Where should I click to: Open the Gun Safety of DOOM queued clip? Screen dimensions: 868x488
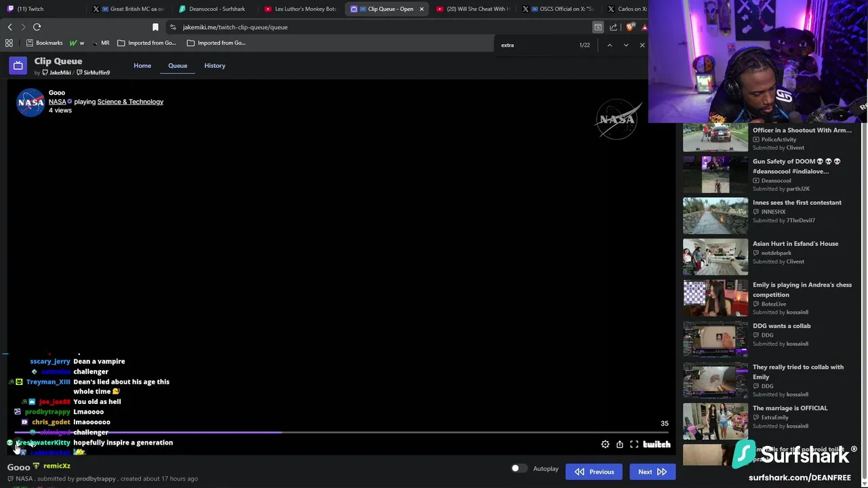[796, 166]
